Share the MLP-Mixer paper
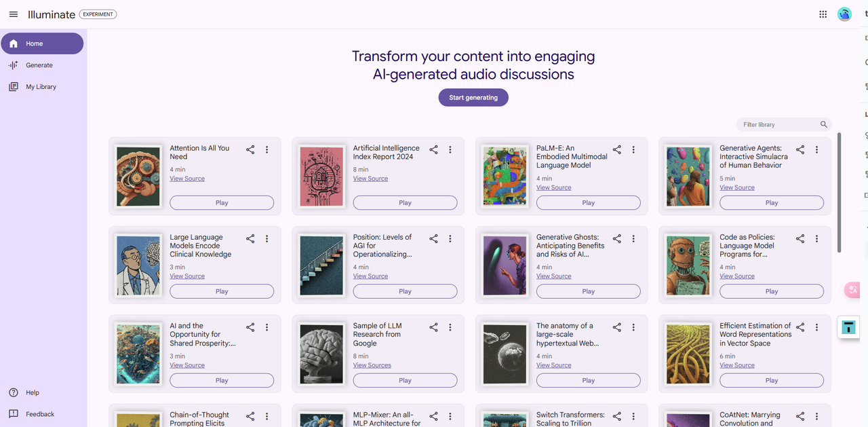The height and width of the screenshot is (427, 868). (x=433, y=416)
